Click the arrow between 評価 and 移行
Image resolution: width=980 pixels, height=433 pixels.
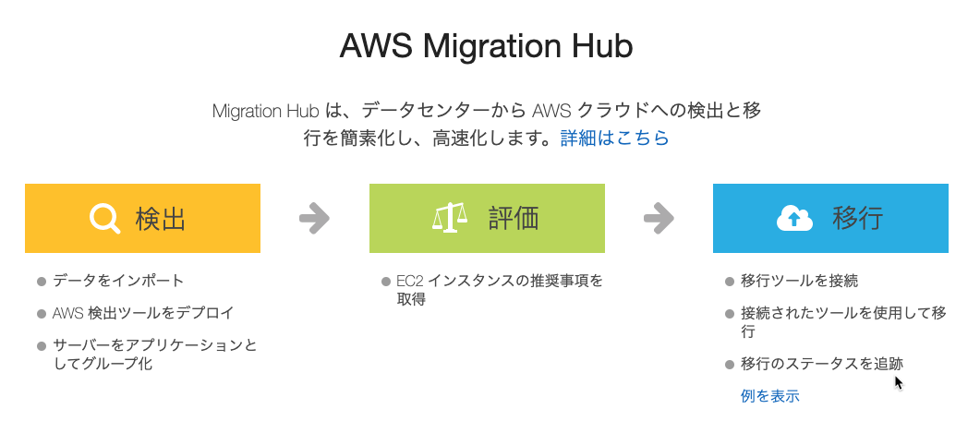(x=659, y=218)
